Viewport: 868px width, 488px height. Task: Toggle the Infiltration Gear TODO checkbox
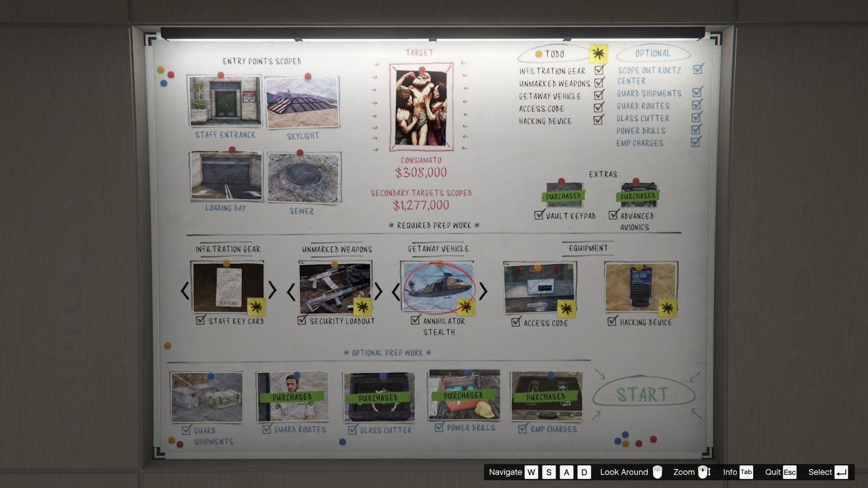tap(599, 70)
